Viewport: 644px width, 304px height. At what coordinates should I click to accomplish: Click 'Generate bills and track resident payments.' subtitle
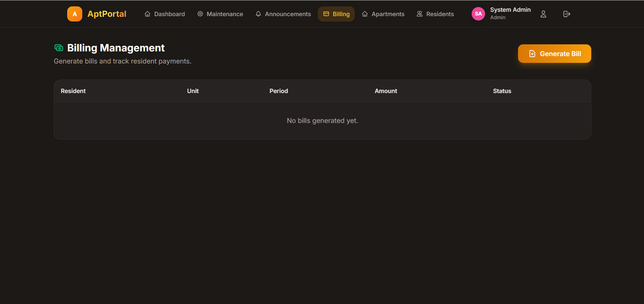123,61
